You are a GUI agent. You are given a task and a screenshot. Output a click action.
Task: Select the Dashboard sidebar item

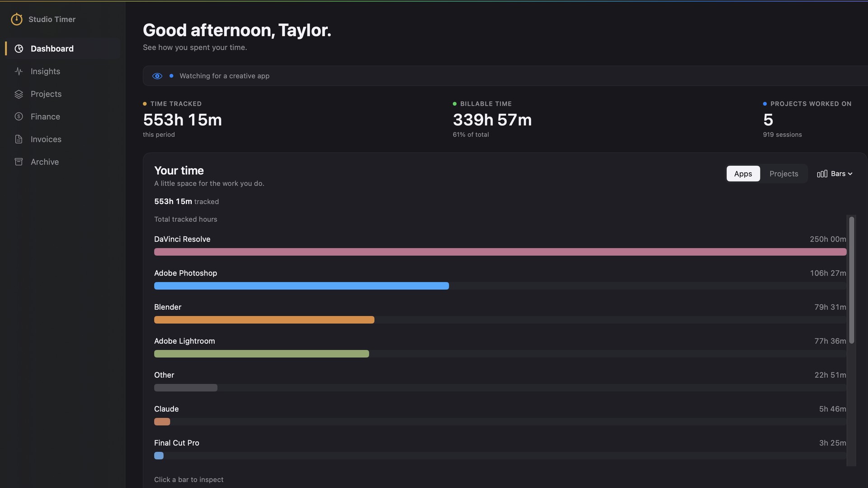point(63,49)
